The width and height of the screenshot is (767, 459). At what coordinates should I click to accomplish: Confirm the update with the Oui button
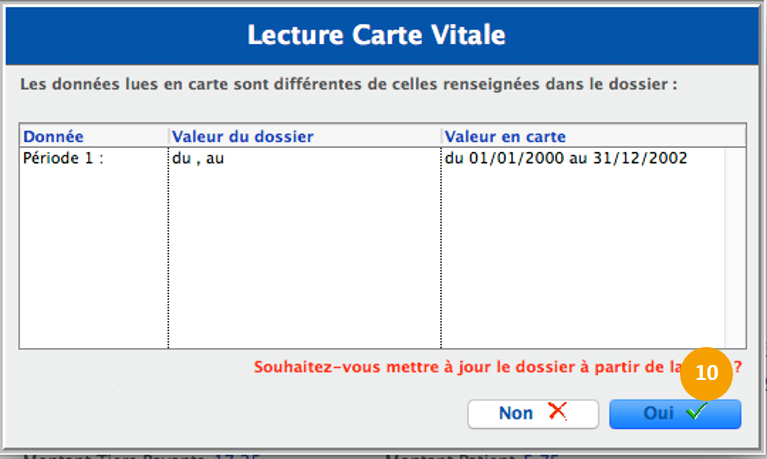[x=675, y=414]
